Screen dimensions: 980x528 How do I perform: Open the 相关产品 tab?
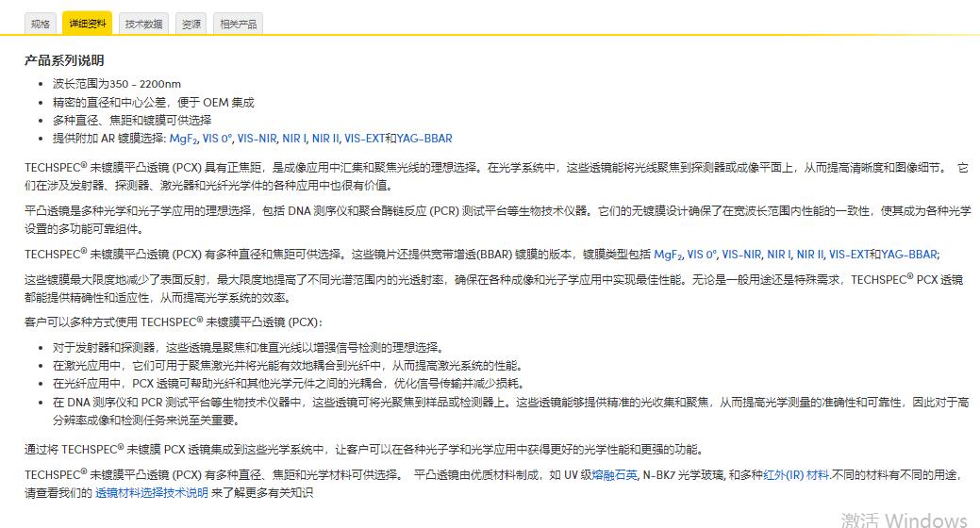(x=238, y=24)
